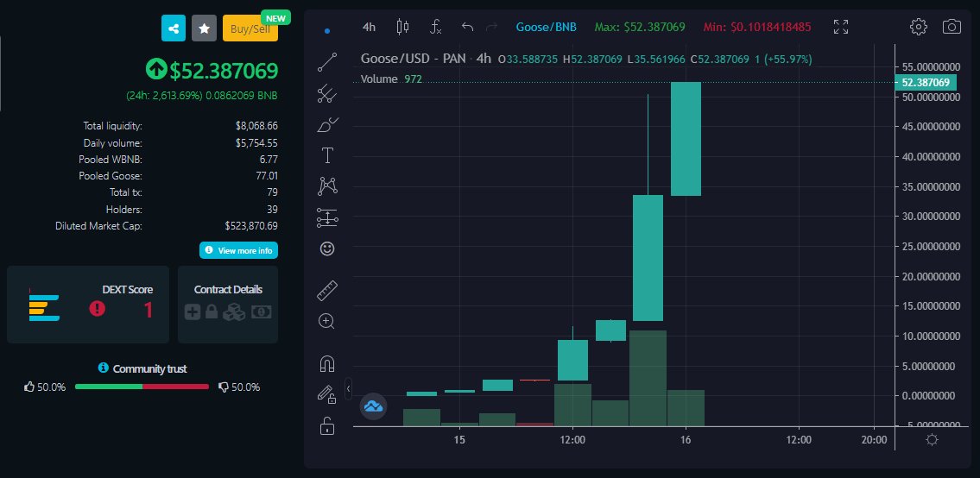The width and height of the screenshot is (980, 478).
Task: Click the 52.387069 price label on axis
Action: coord(926,83)
